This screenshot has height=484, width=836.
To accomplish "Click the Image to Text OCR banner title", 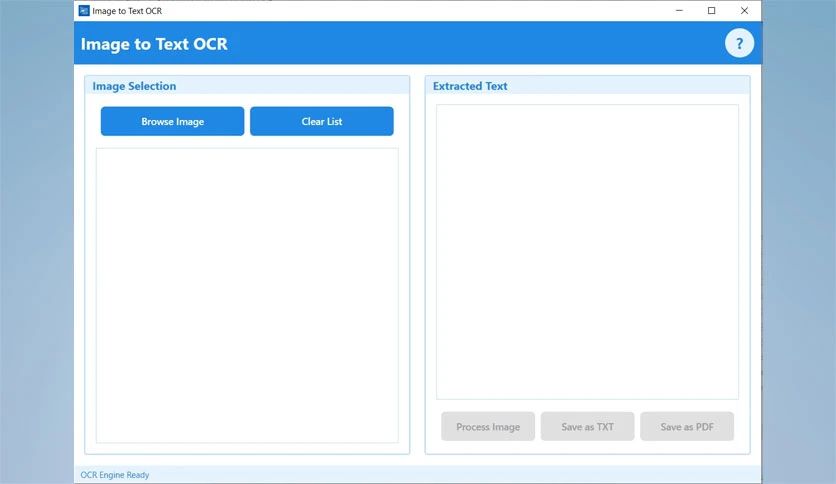I will point(154,44).
